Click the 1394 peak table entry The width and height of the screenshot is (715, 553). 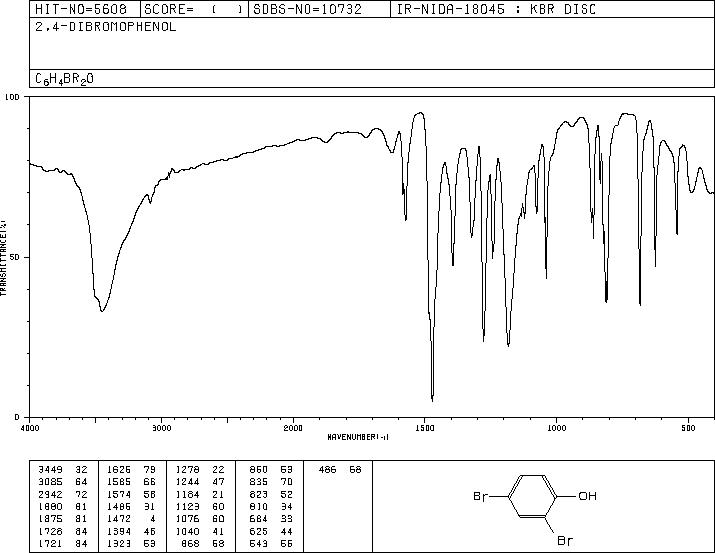coord(131,531)
